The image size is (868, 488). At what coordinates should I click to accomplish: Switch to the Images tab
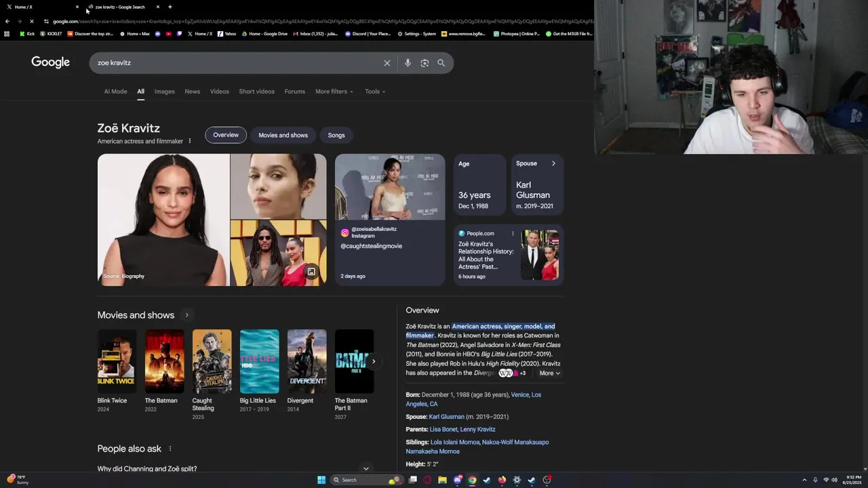(x=165, y=91)
